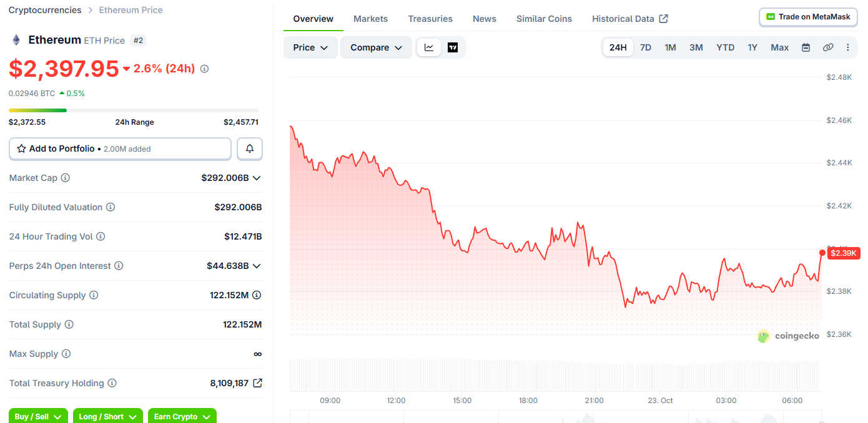The height and width of the screenshot is (423, 868).
Task: Expand Market Cap details chevron
Action: [x=257, y=178]
